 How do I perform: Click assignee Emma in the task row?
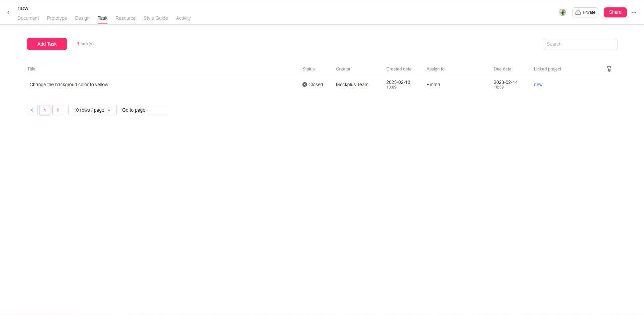[433, 85]
